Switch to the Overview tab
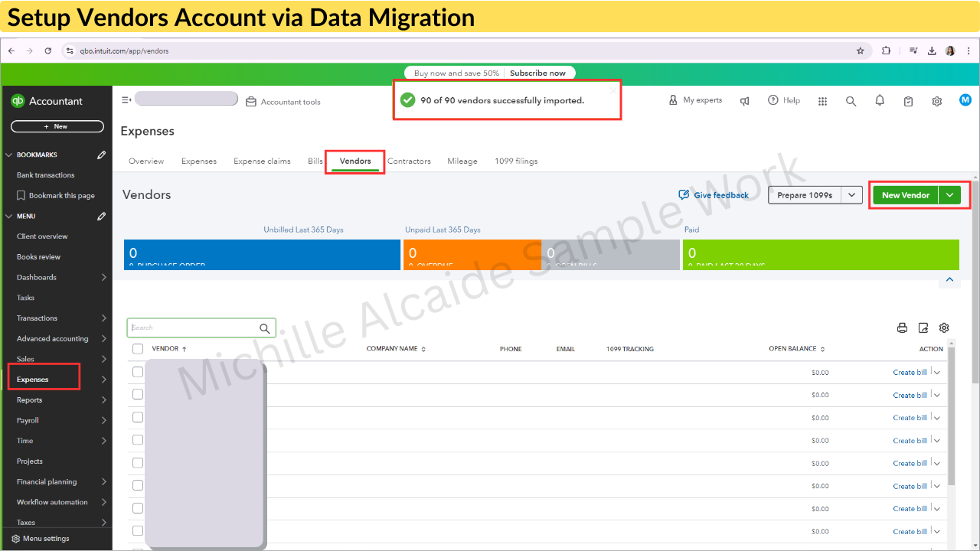The image size is (980, 551). point(146,161)
